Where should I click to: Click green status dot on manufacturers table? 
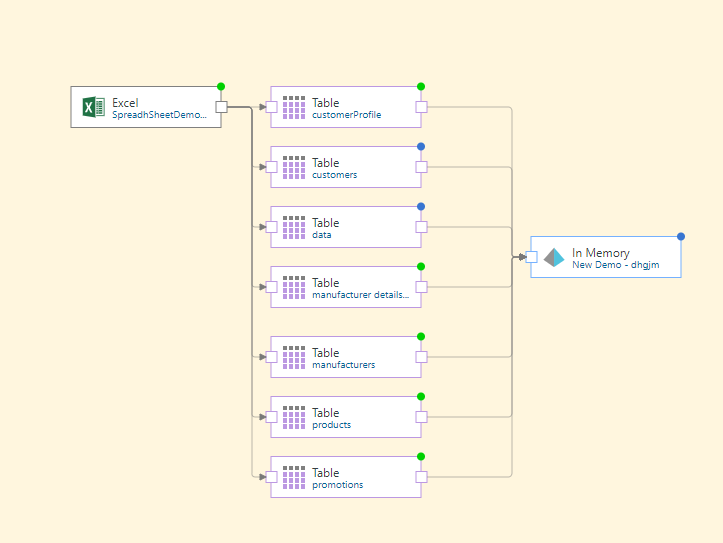[x=421, y=336]
